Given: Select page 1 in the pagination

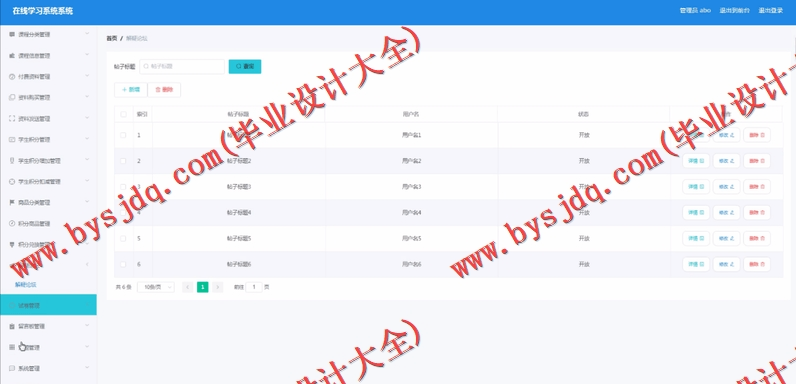Looking at the screenshot, I should tap(203, 287).
